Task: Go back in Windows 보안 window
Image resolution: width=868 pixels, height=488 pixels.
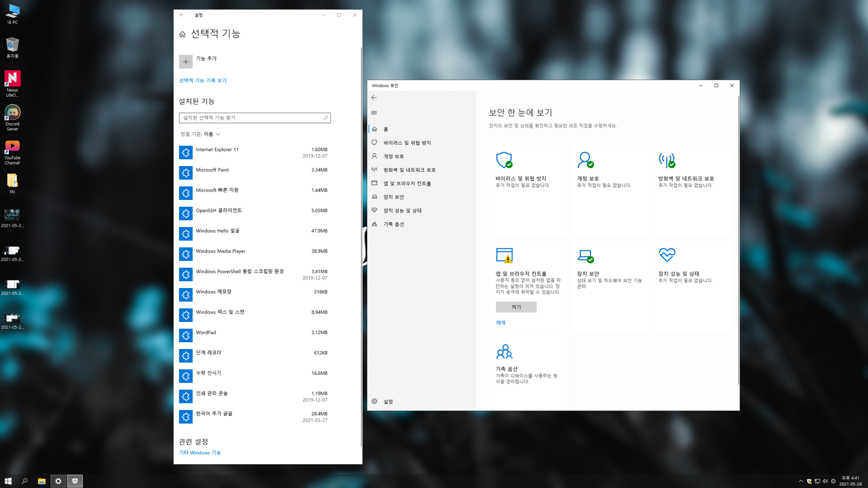Action: point(374,98)
